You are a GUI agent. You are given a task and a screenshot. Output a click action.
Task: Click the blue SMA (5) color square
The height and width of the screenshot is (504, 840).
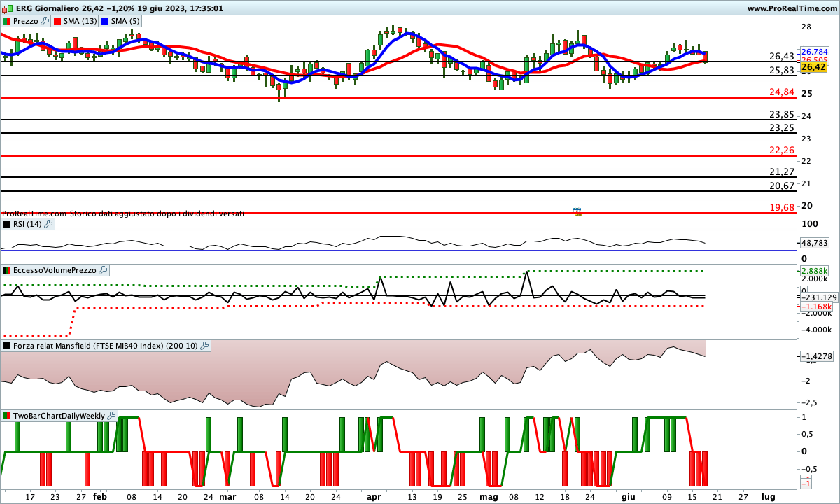tap(105, 21)
